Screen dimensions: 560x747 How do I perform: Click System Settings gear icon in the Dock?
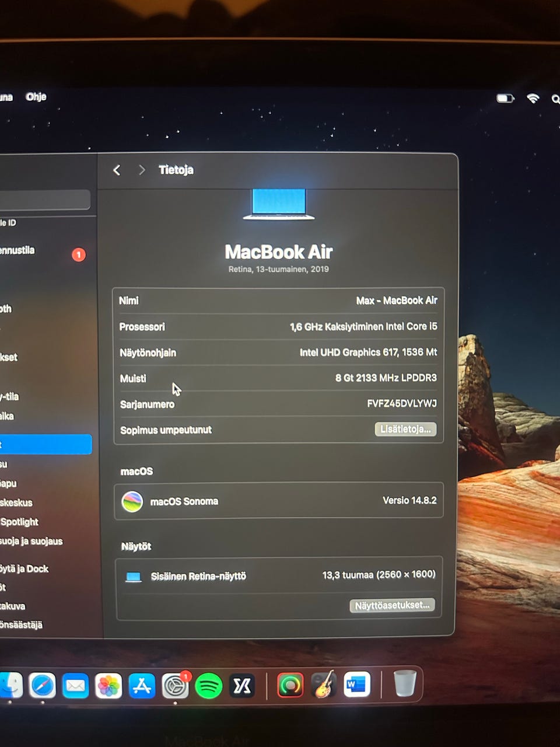(x=175, y=686)
